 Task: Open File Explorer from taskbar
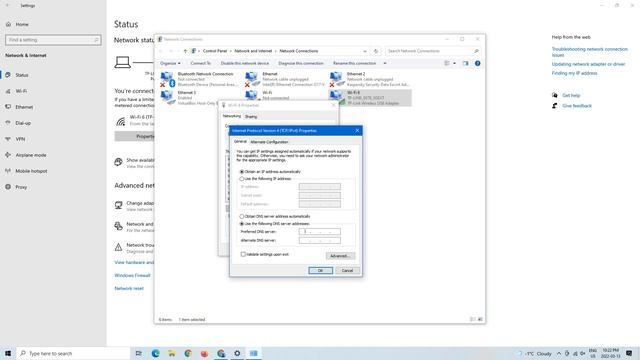coord(172,353)
